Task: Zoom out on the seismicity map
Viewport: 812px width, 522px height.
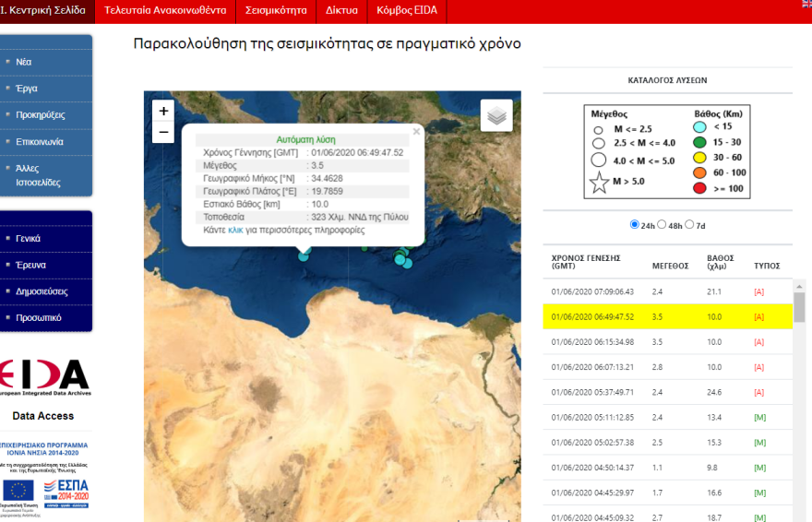Action: (x=163, y=133)
